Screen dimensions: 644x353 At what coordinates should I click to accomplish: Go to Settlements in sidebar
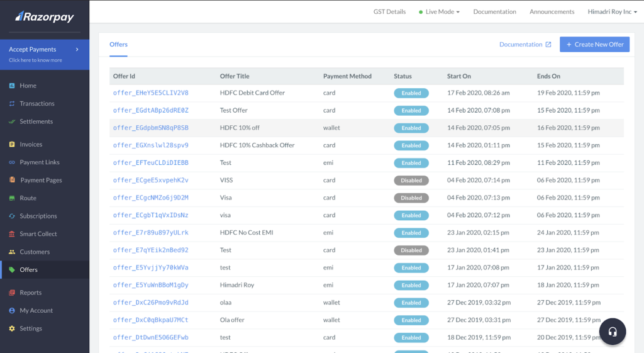[x=36, y=121]
